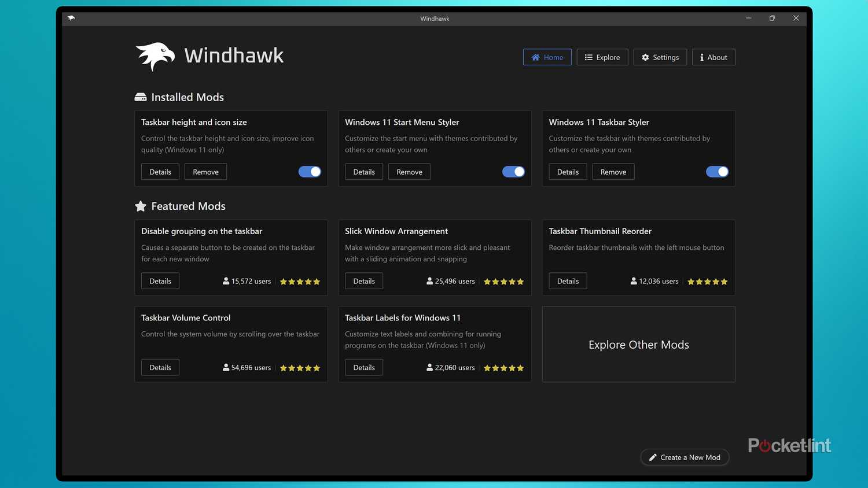View Details for Slick Window Arrangement
868x488 pixels.
pyautogui.click(x=363, y=280)
